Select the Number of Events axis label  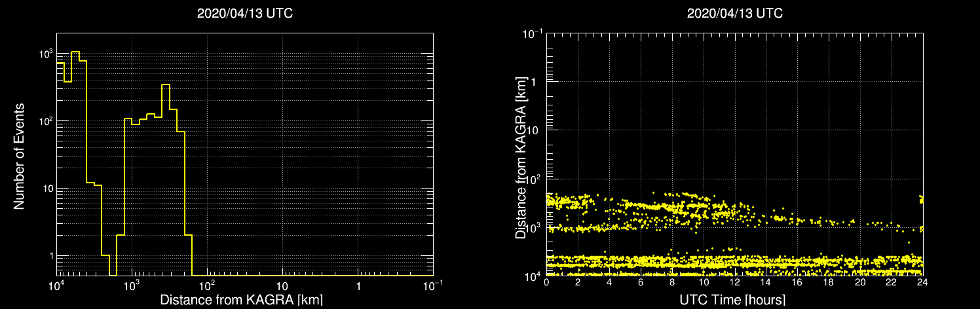click(x=19, y=155)
